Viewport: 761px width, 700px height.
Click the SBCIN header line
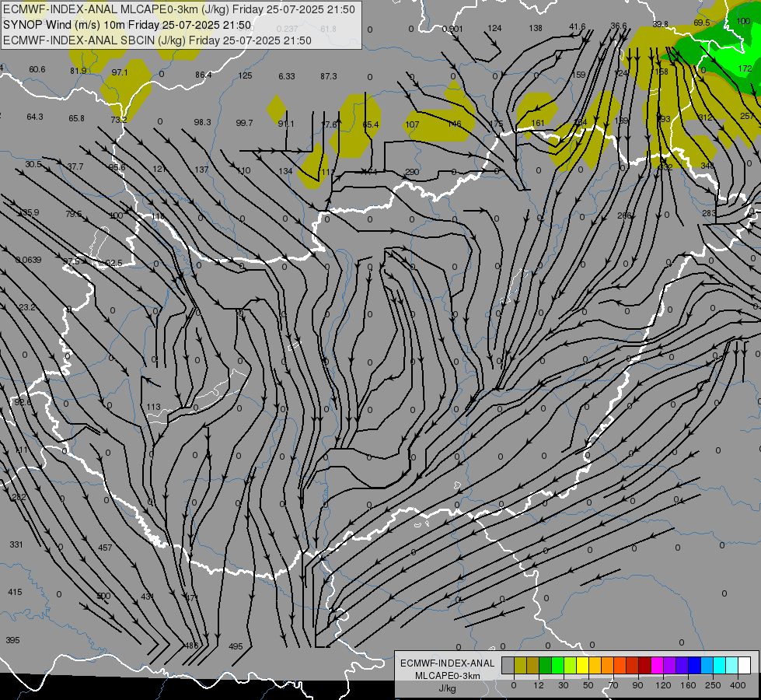[157, 40]
